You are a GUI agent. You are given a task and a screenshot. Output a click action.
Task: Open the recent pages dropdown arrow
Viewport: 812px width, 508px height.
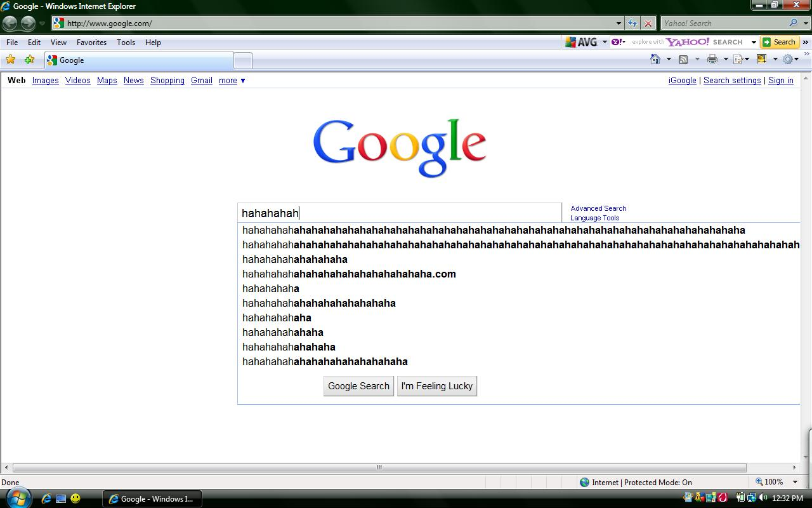(43, 23)
